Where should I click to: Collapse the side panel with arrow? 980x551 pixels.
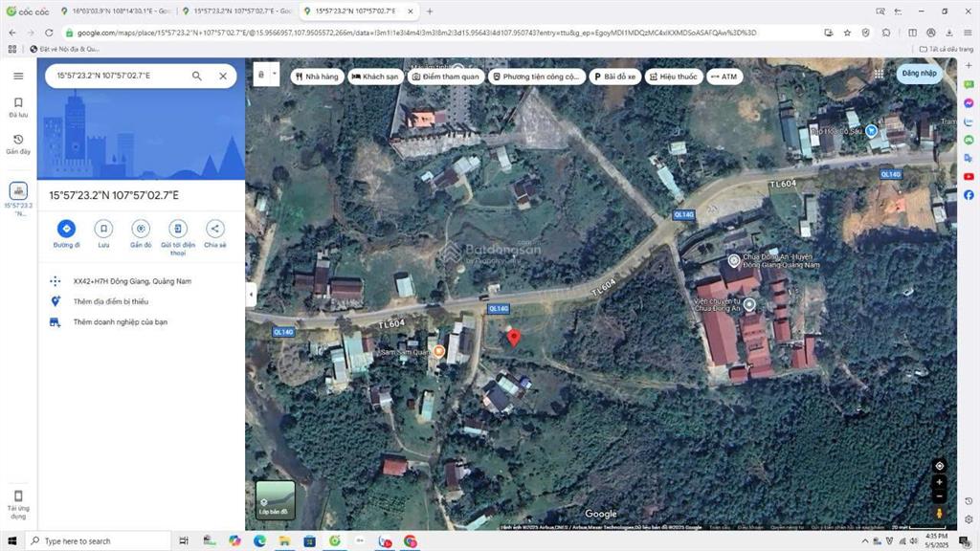tap(251, 295)
